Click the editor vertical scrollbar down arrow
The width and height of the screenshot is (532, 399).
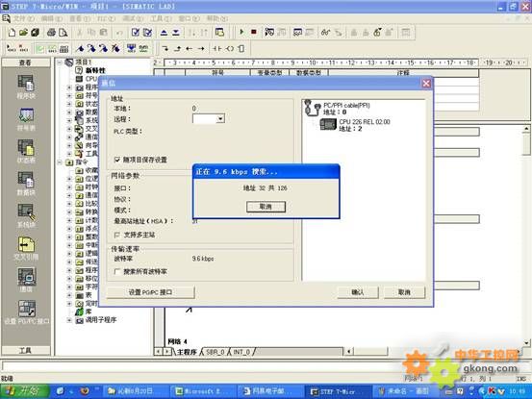pos(526,343)
